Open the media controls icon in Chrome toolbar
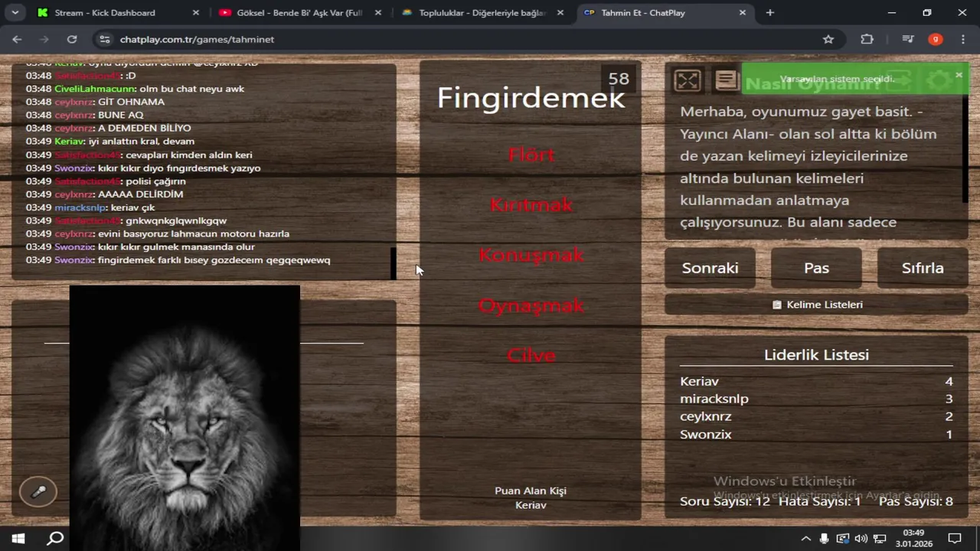980x551 pixels. [908, 39]
